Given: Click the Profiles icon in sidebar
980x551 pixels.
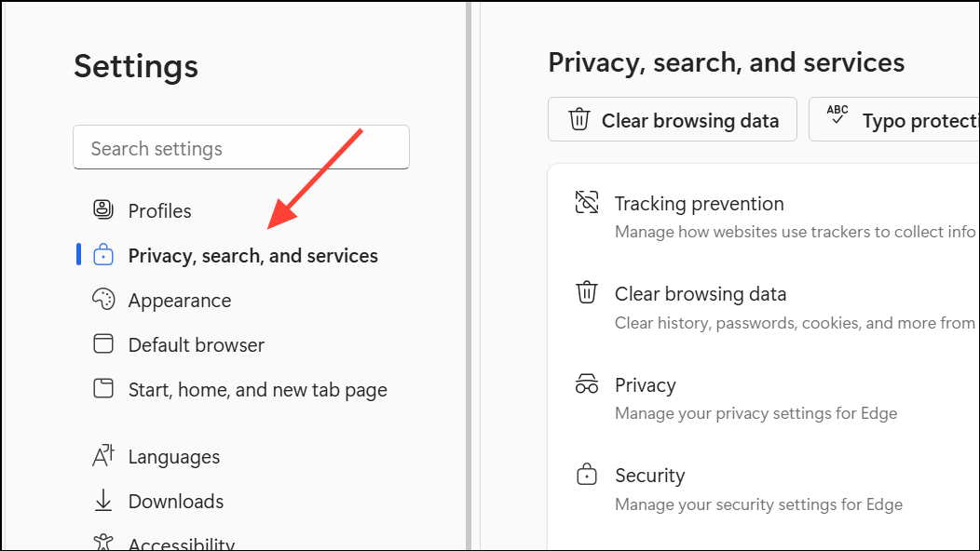Looking at the screenshot, I should [x=103, y=209].
